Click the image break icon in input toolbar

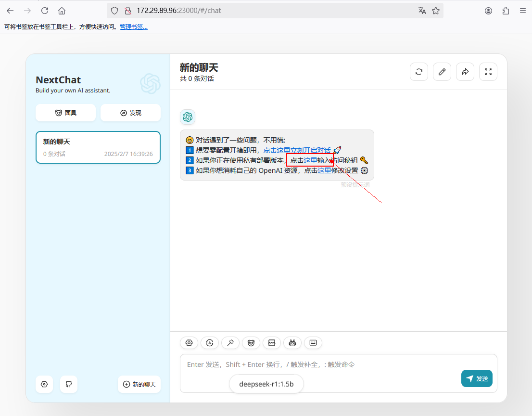272,343
